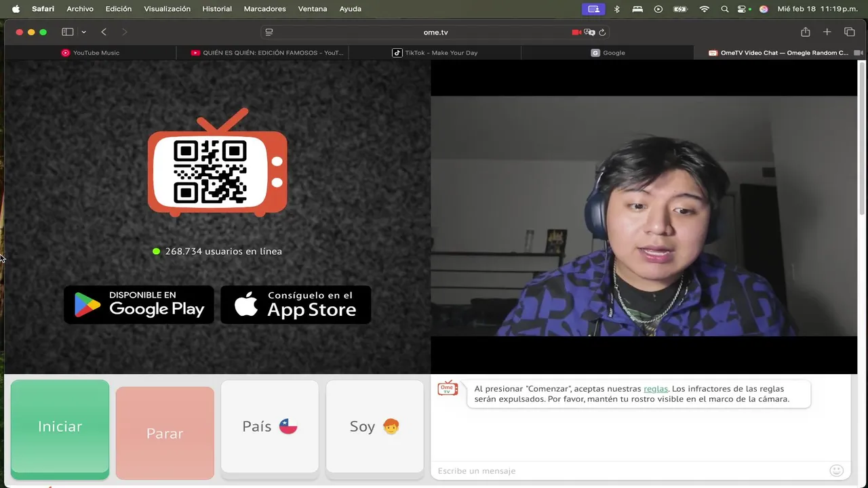Open Spotlight search
The width and height of the screenshot is (868, 488).
point(724,9)
